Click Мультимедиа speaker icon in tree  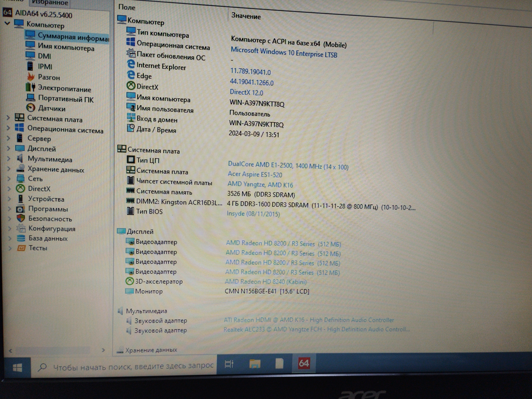pyautogui.click(x=20, y=158)
